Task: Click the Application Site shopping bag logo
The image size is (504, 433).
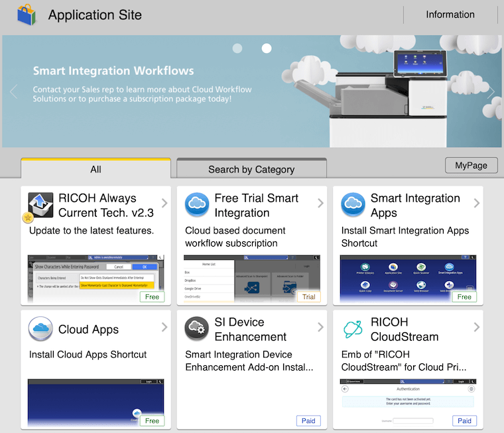Action: pos(27,15)
